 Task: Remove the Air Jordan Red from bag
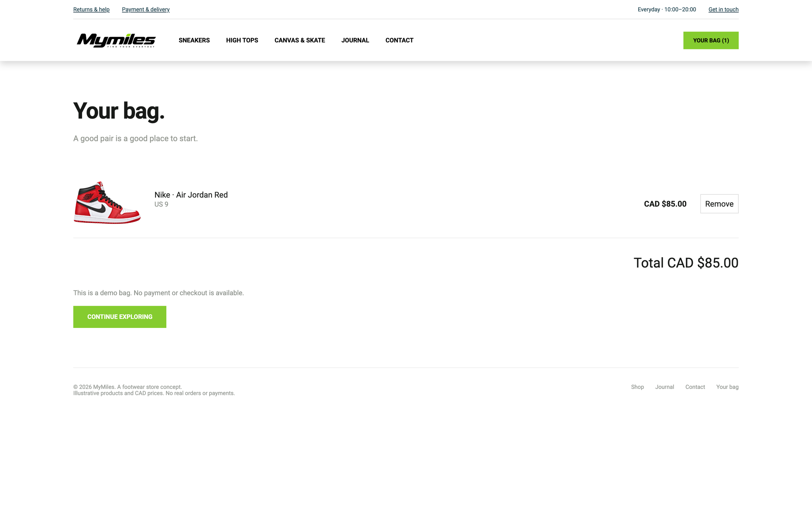(719, 203)
